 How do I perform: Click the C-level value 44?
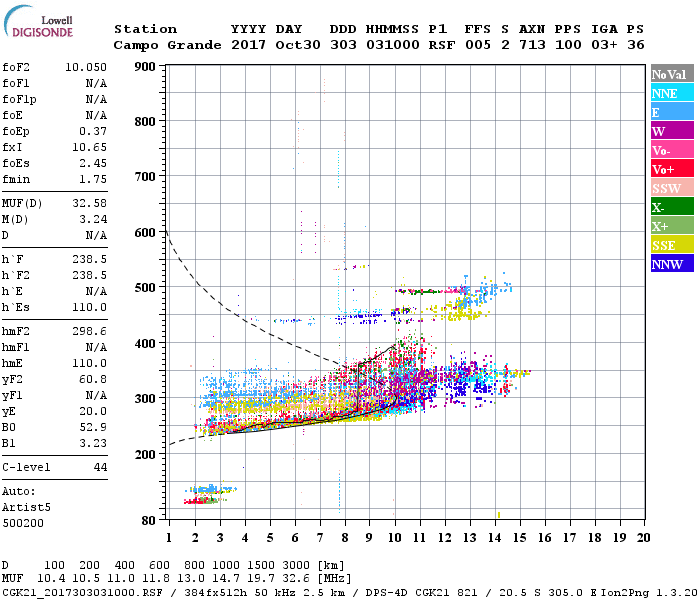click(x=100, y=467)
